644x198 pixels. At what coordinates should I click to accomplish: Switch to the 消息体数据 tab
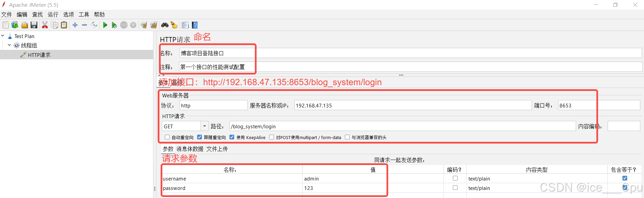pyautogui.click(x=190, y=149)
